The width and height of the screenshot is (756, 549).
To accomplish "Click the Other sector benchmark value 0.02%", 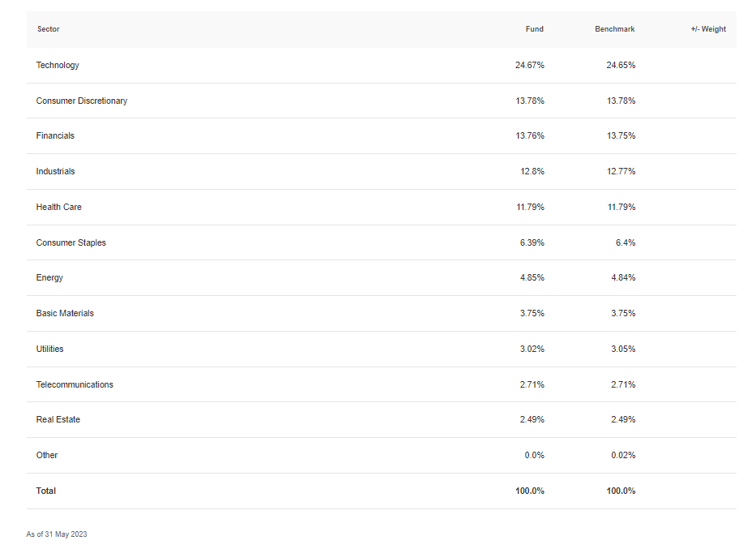I will tap(623, 455).
